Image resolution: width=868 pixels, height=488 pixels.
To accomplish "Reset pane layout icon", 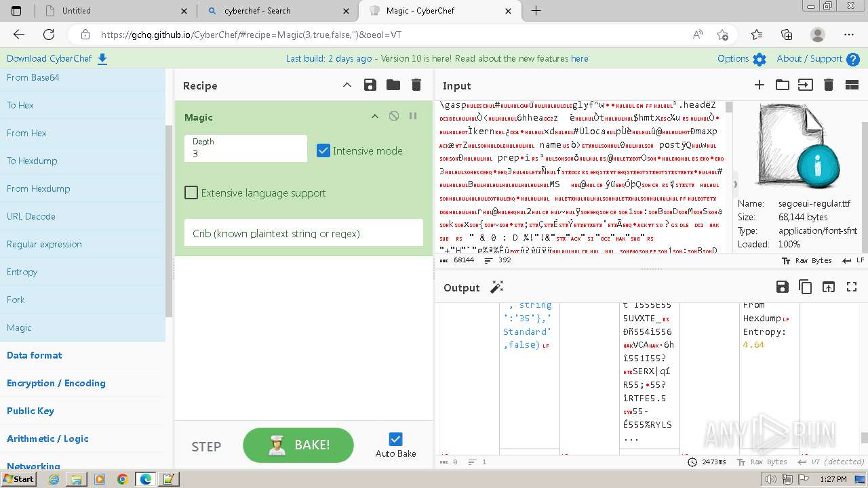I will (x=852, y=85).
